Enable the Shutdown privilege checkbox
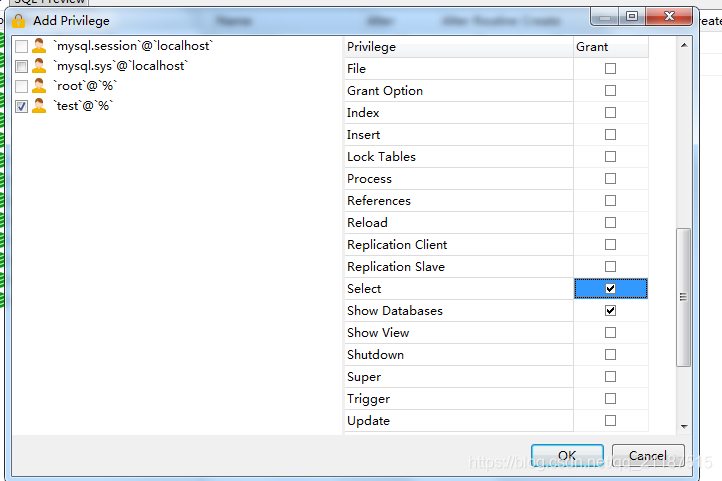Viewport: 722px width, 481px height. tap(610, 354)
